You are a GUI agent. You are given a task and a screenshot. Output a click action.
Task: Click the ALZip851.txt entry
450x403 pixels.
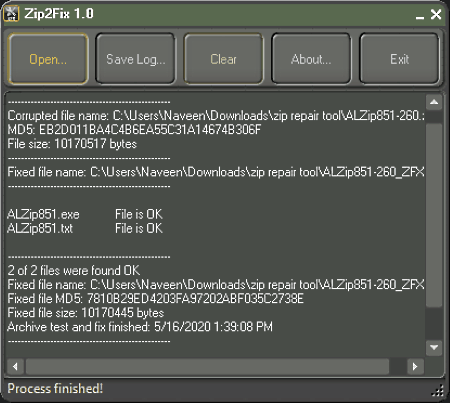pos(40,229)
